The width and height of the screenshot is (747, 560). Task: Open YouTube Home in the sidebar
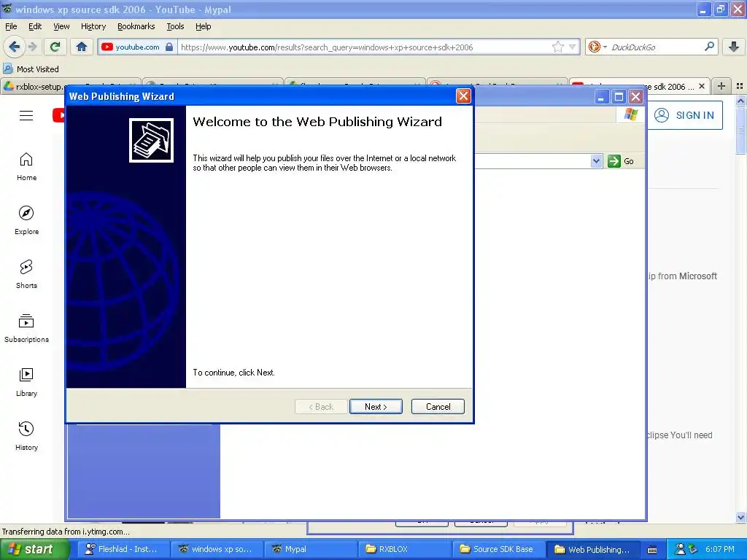27,167
